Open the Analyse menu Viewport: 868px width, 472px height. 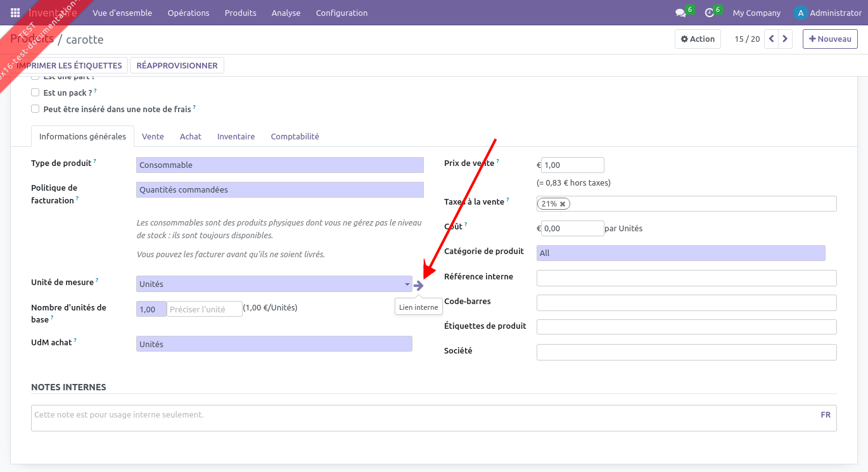(286, 13)
